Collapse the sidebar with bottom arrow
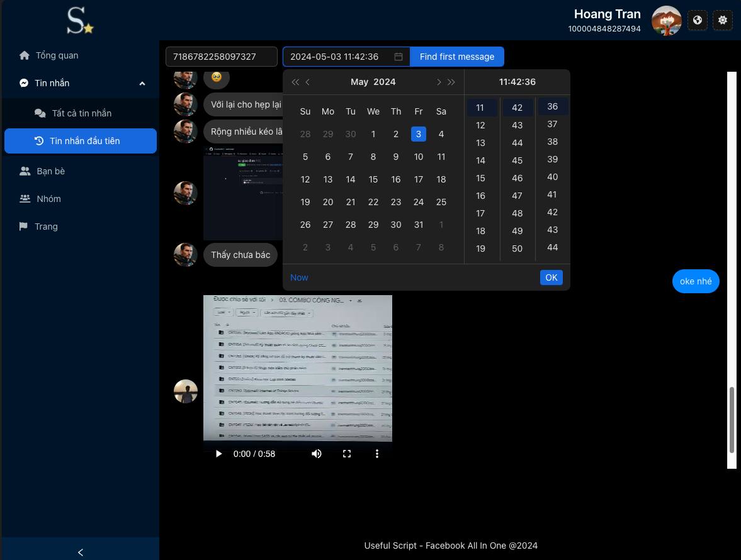 coord(81,552)
